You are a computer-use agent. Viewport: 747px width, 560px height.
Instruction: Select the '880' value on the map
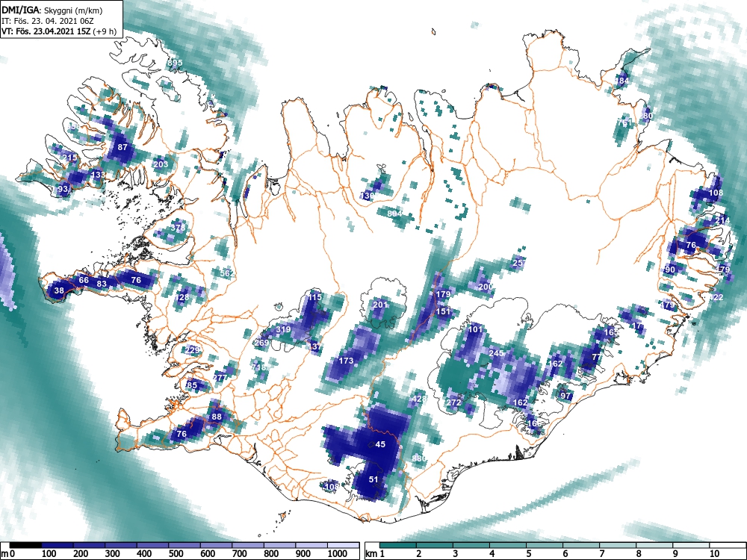click(x=419, y=458)
